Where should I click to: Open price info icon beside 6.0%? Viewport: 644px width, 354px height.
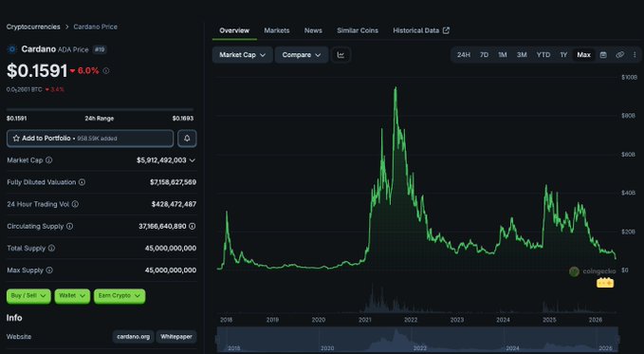[106, 71]
